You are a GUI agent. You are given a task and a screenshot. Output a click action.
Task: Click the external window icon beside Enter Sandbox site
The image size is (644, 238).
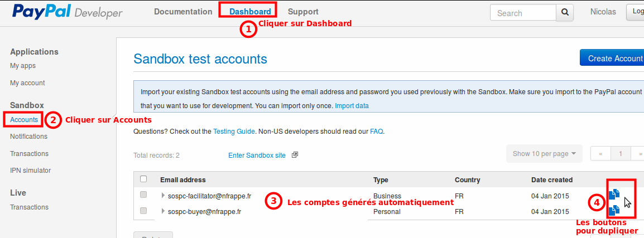(x=295, y=154)
